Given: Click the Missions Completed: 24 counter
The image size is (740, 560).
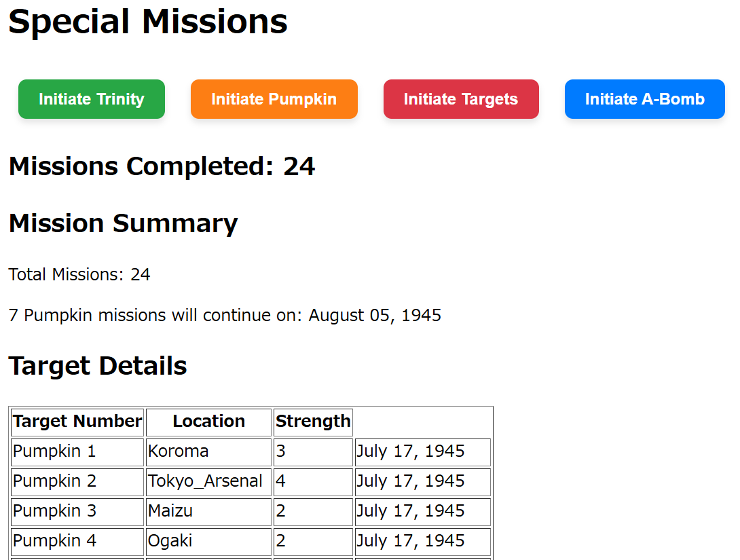Looking at the screenshot, I should [162, 166].
